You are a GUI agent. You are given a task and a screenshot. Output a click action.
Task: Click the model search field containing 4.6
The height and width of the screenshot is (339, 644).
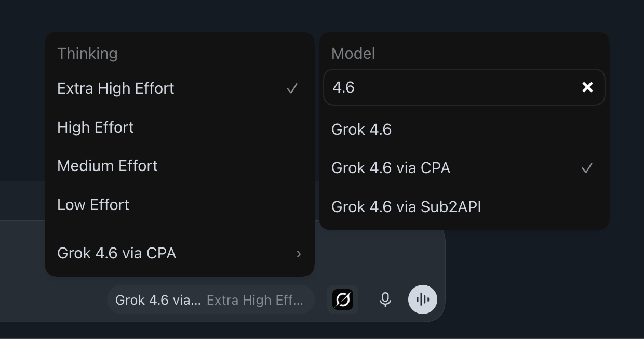(x=452, y=87)
